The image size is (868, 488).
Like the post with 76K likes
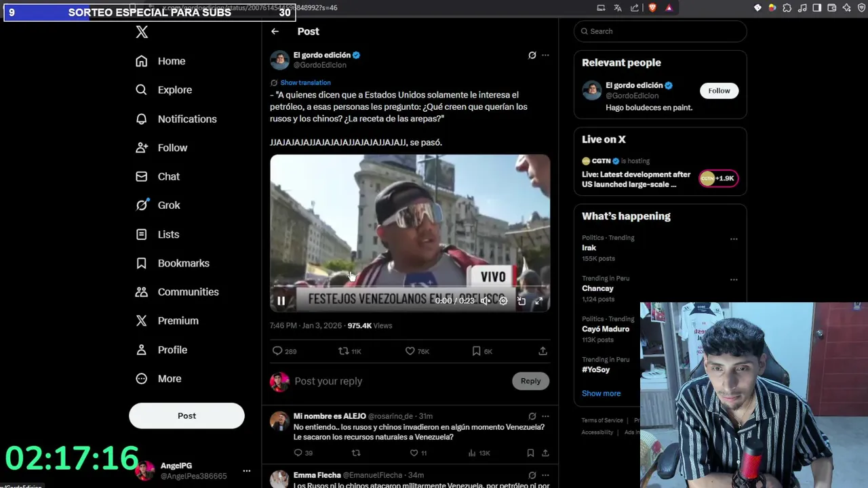point(416,351)
